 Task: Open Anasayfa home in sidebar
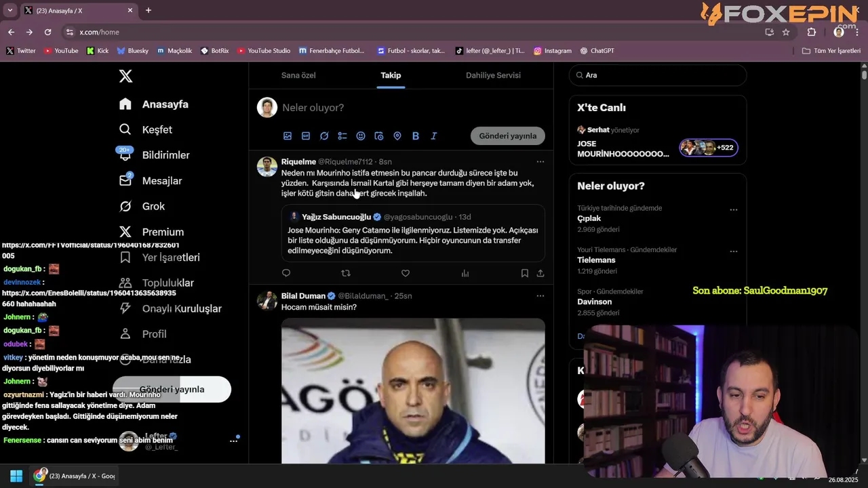(154, 104)
